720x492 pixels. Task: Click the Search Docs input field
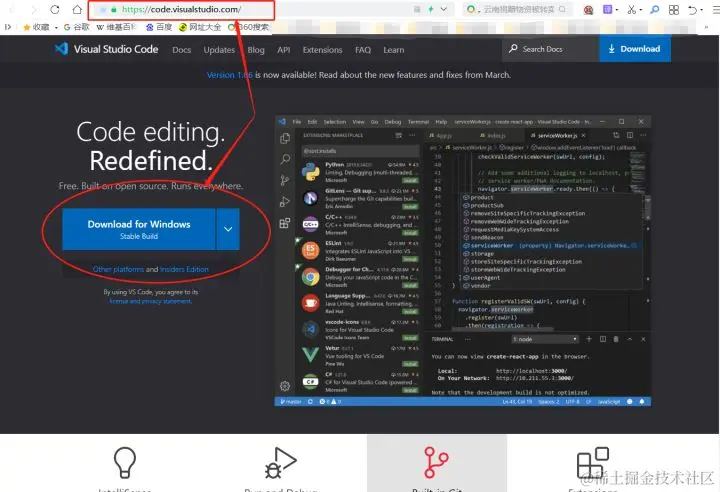[551, 49]
